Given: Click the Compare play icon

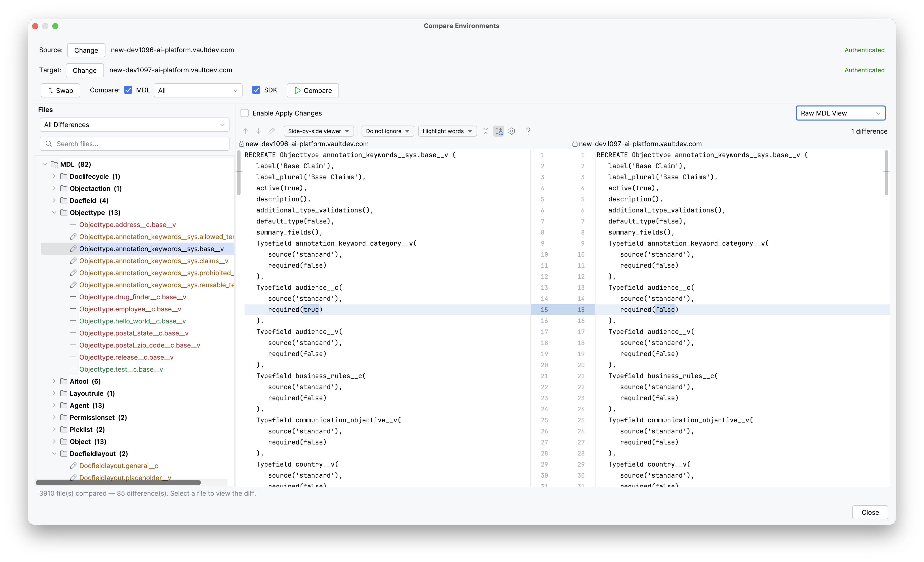Looking at the screenshot, I should [x=298, y=90].
